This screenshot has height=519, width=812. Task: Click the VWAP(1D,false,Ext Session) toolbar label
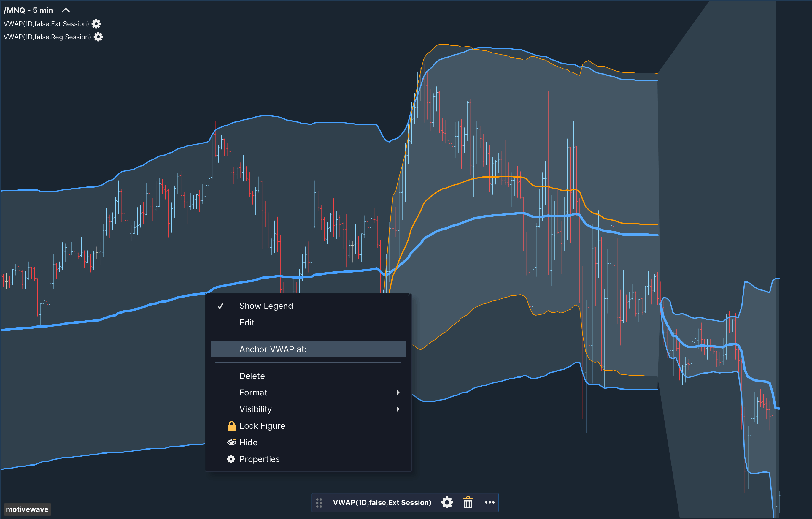point(382,502)
